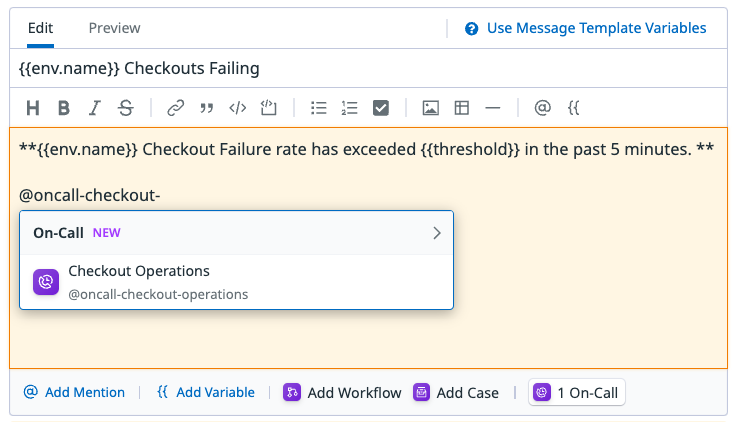The height and width of the screenshot is (422, 737).
Task: Insert an image
Action: click(431, 108)
